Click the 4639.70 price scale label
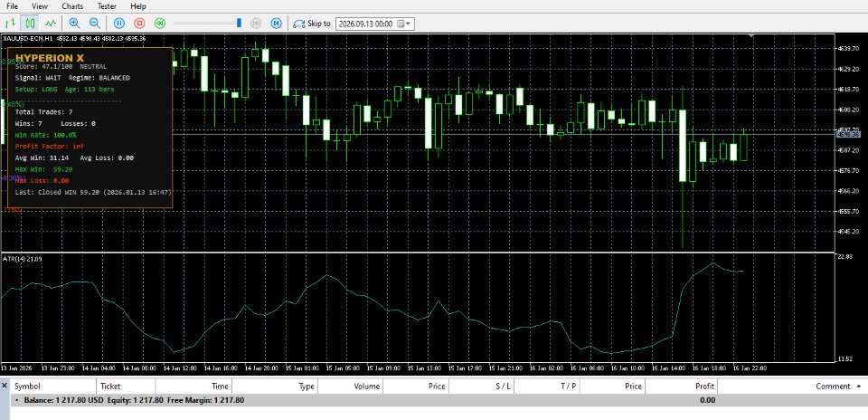Viewport: 868px width, 420px height. (x=847, y=49)
